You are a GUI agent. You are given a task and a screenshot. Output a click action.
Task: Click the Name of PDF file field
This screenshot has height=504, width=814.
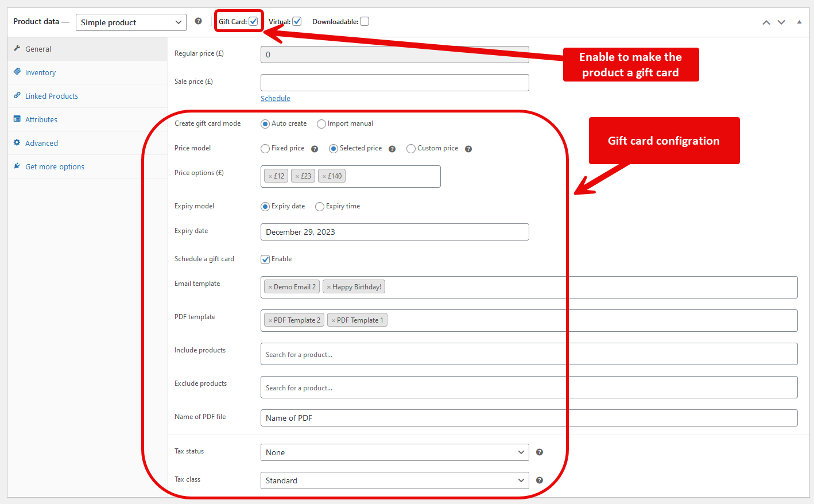[529, 418]
